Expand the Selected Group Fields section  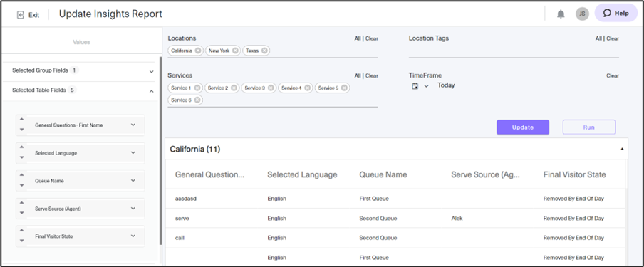tap(151, 71)
